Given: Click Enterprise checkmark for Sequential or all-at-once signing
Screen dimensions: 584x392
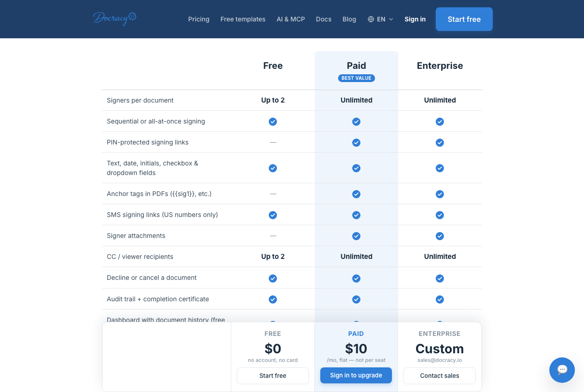Looking at the screenshot, I should [440, 122].
